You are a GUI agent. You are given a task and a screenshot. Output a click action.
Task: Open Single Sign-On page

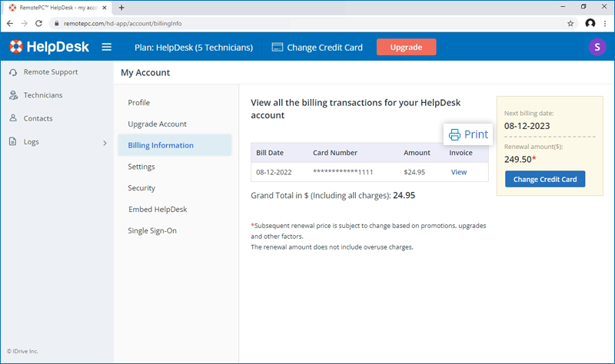152,231
